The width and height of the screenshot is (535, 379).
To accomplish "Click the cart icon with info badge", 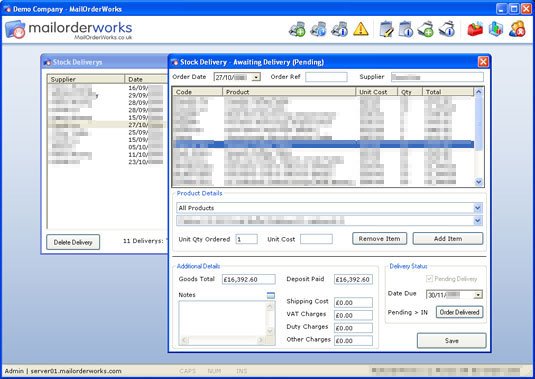I will point(339,29).
